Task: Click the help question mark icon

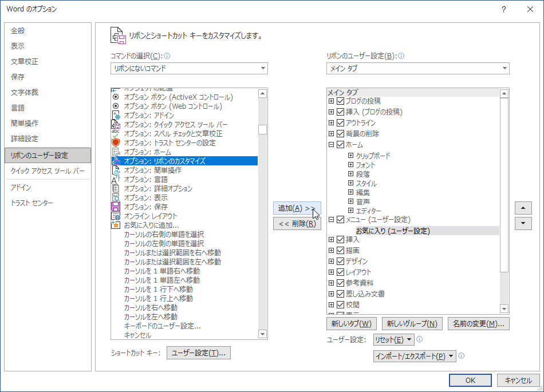Action: 504,9
